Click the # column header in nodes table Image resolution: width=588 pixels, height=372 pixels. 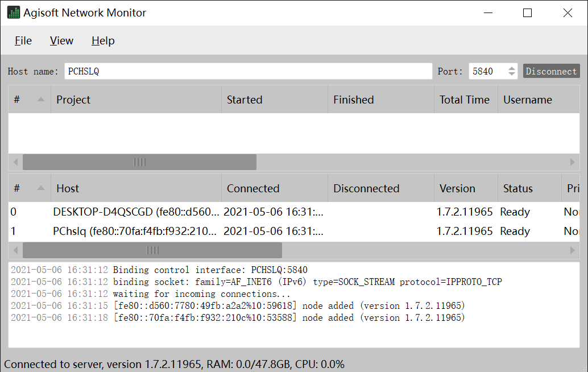click(30, 188)
